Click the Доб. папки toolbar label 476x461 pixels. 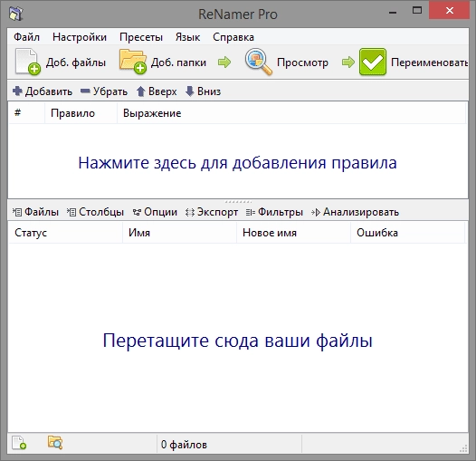[x=178, y=62]
